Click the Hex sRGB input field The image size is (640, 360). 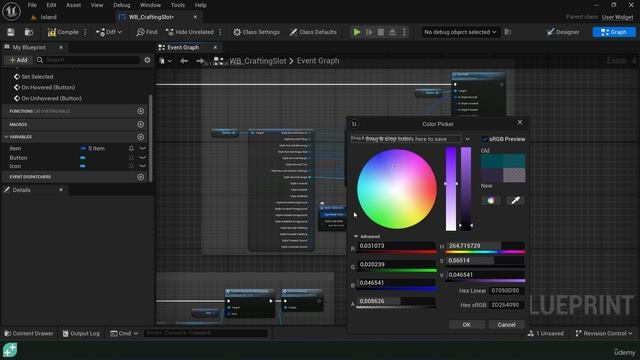[507, 305]
